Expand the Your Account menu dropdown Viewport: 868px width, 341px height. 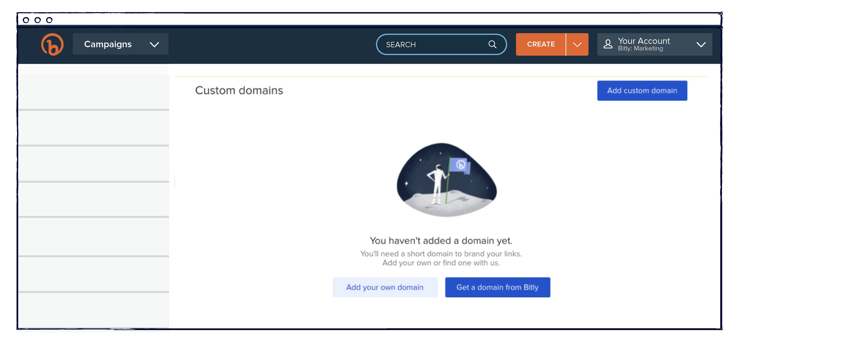tap(702, 44)
